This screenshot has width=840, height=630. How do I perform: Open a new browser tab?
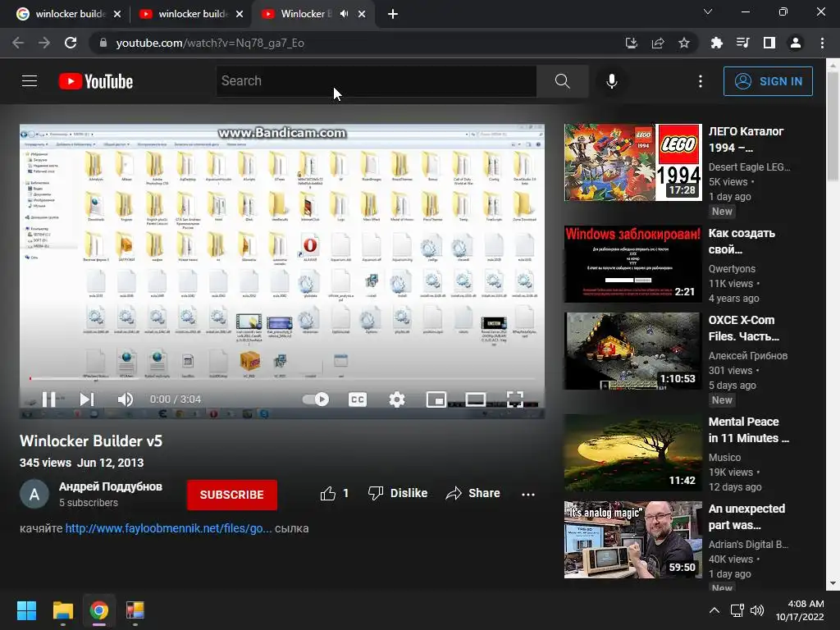pyautogui.click(x=393, y=14)
